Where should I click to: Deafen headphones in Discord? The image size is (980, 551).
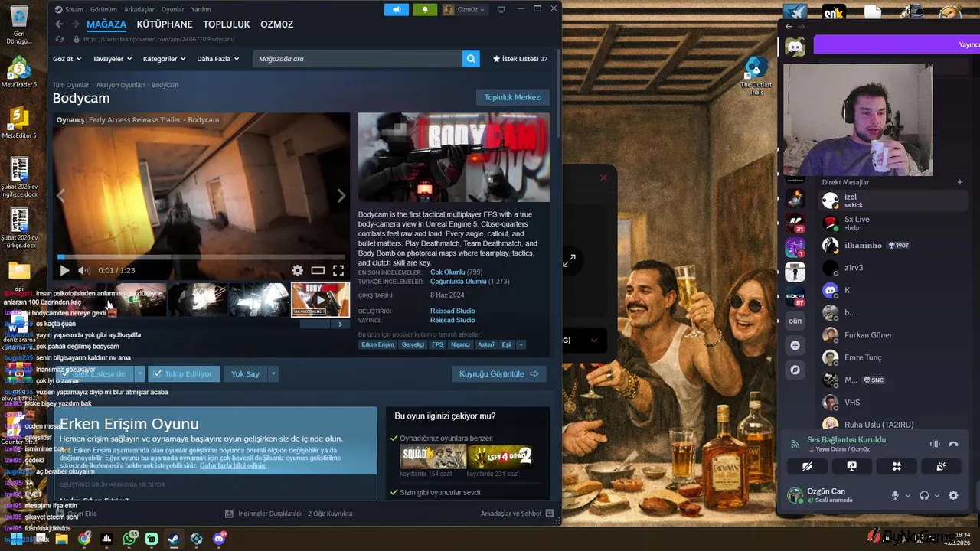924,495
